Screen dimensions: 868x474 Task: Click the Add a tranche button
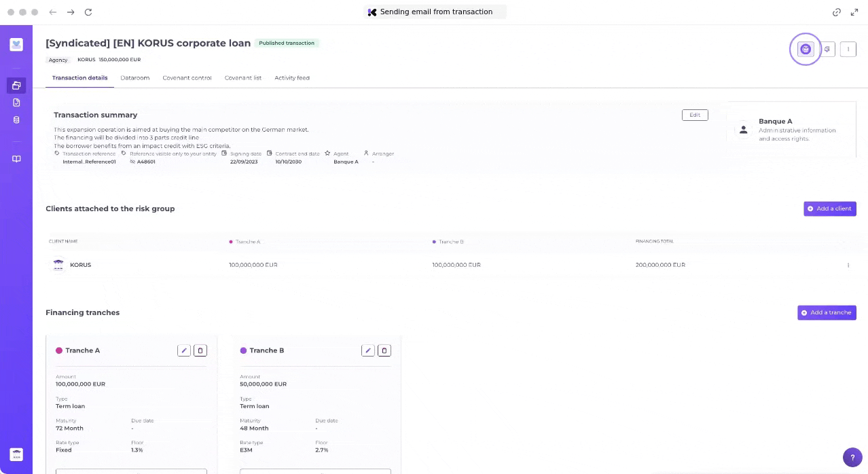826,312
